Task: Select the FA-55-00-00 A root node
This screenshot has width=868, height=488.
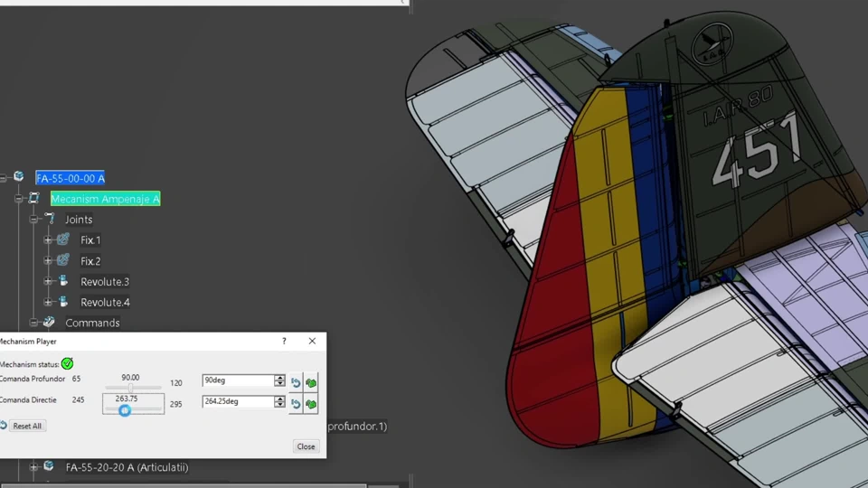Action: (x=70, y=178)
